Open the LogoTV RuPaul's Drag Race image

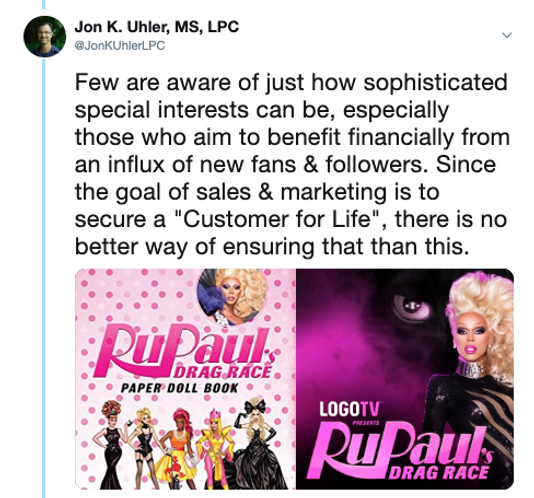(405, 379)
